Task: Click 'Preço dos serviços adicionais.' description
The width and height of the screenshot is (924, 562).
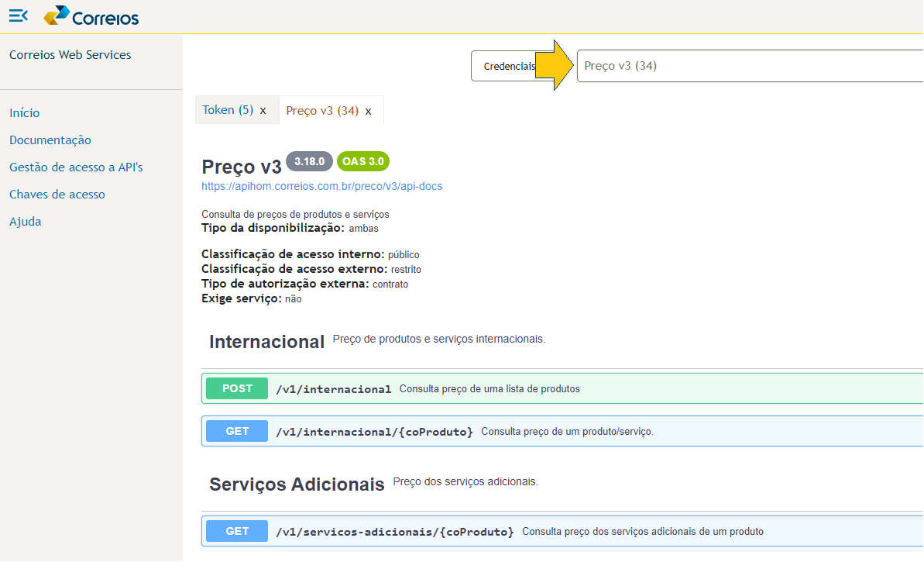Action: click(x=465, y=482)
